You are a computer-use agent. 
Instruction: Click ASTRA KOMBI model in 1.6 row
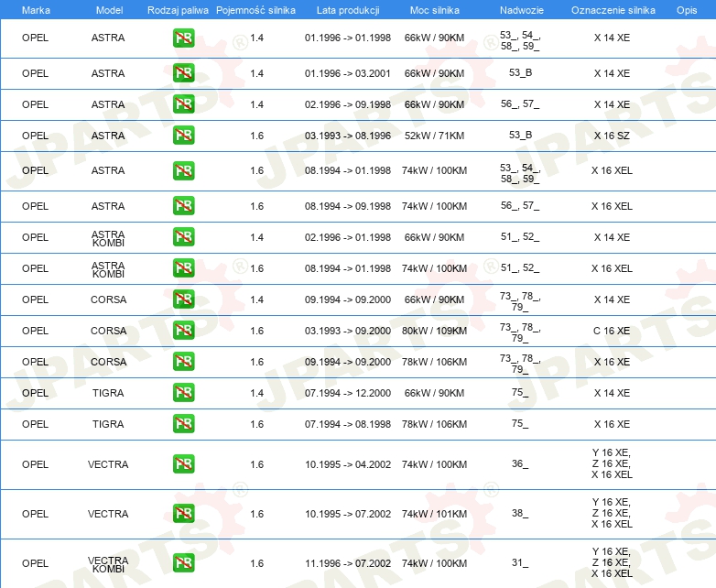[108, 269]
